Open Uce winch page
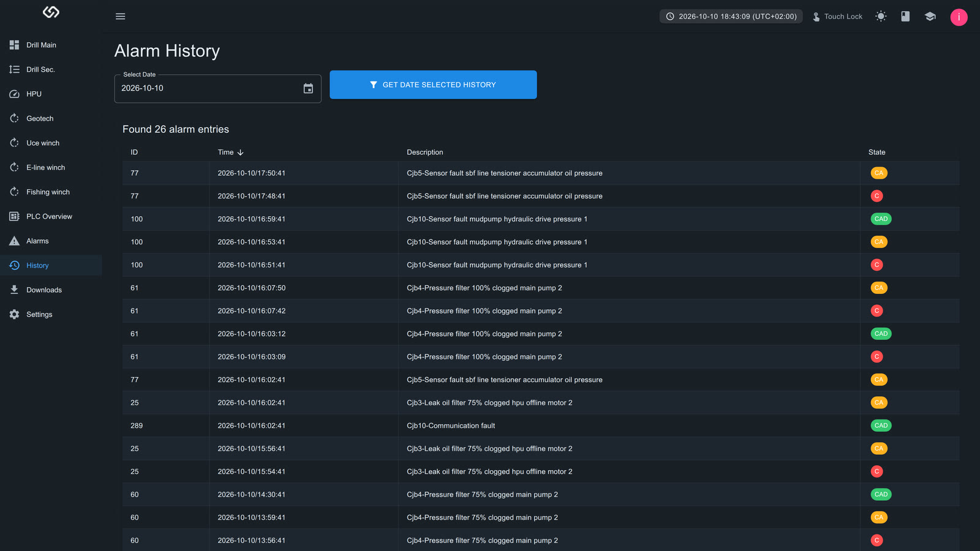The height and width of the screenshot is (551, 980). [51, 143]
